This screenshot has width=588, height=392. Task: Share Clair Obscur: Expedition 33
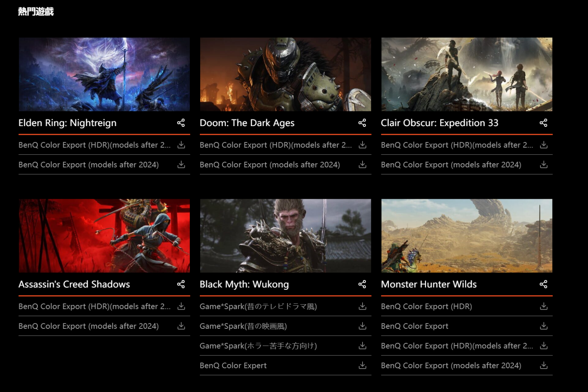[x=543, y=123]
